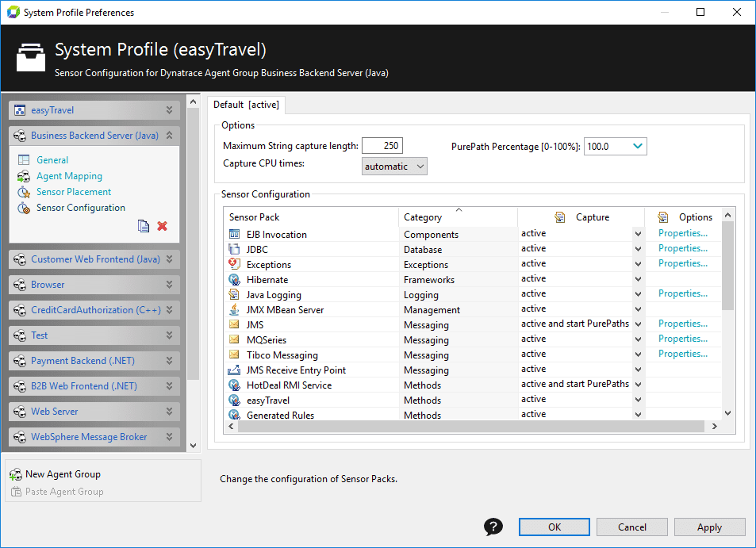Open the PurePath Percentage dropdown arrow
This screenshot has width=756, height=548.
point(637,146)
